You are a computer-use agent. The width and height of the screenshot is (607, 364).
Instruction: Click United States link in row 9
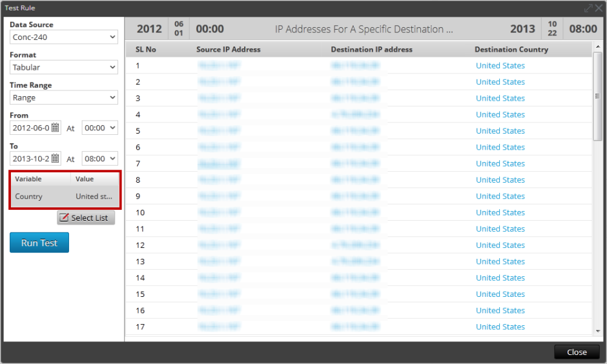point(500,196)
